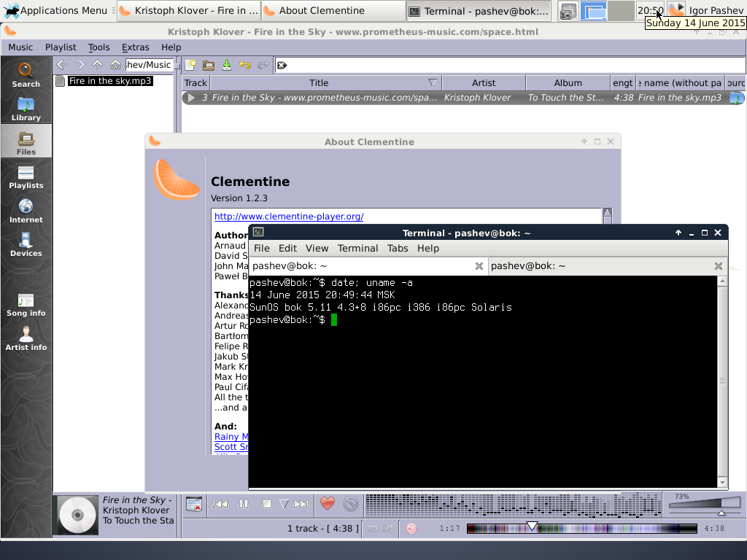Ban the current track
Screen dimensions: 747x560
(x=351, y=504)
